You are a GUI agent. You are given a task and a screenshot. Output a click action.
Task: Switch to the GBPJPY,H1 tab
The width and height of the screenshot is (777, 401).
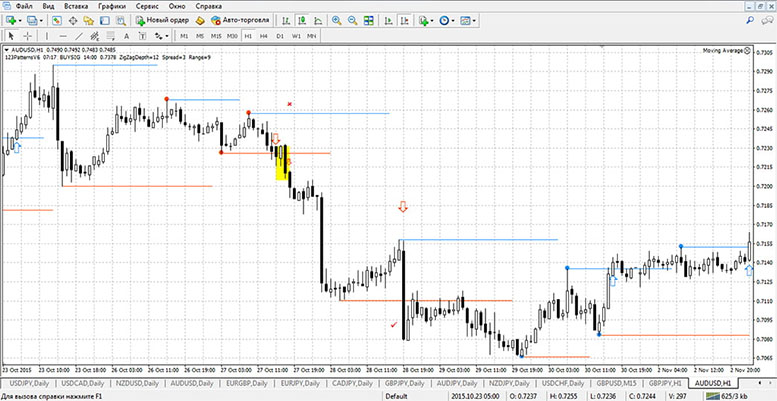pos(666,384)
